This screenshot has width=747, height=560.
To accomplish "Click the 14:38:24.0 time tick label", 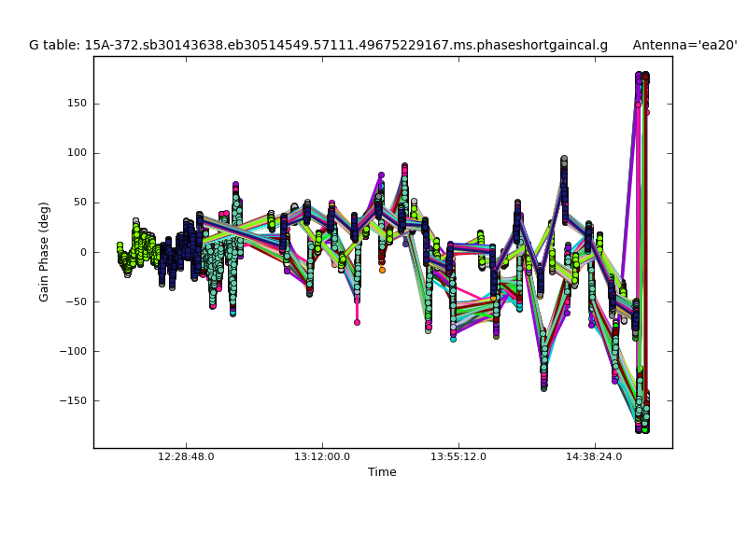I will (x=595, y=457).
